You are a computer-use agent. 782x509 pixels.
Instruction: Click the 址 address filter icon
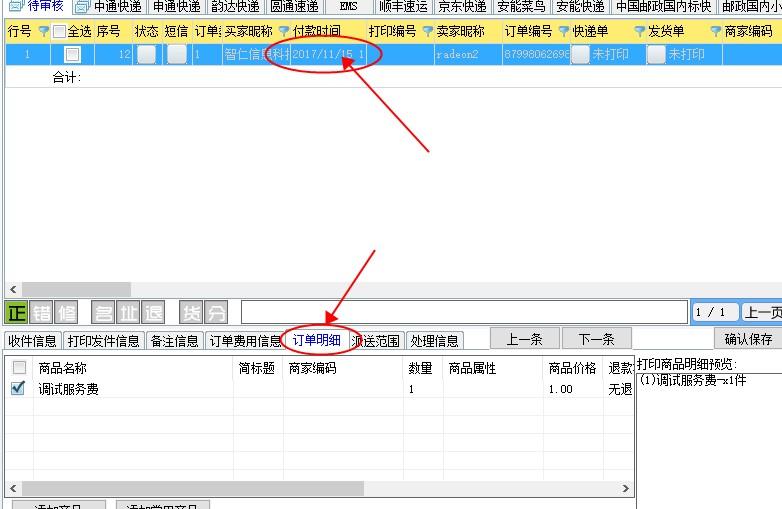129,312
